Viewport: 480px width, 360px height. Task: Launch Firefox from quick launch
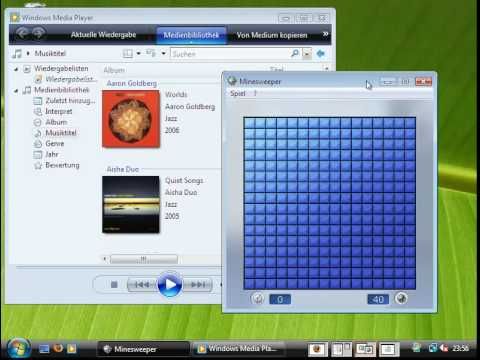58,348
